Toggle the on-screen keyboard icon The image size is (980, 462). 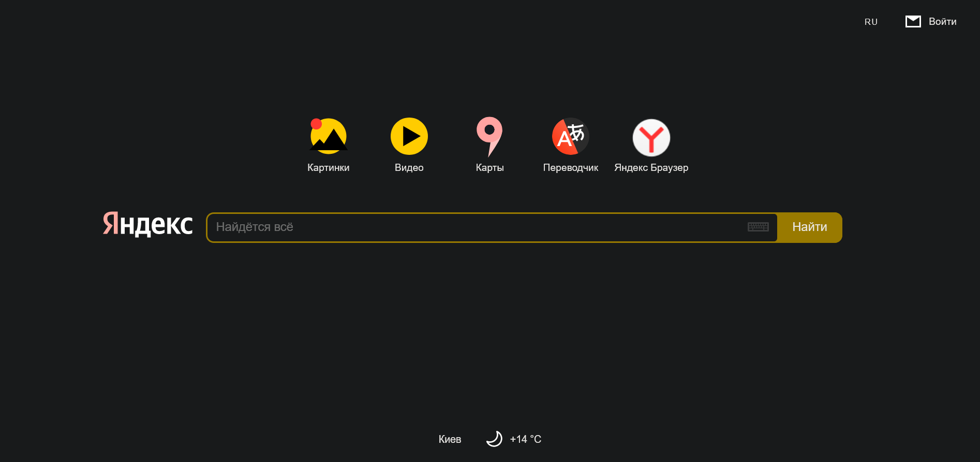tap(758, 227)
